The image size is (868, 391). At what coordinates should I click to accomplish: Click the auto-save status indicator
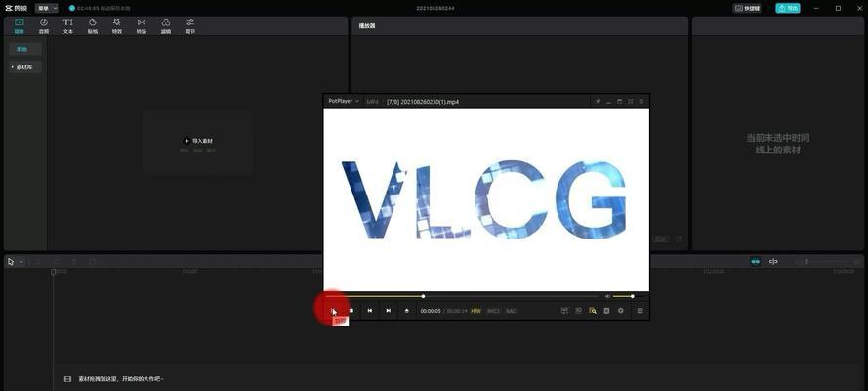pos(101,8)
